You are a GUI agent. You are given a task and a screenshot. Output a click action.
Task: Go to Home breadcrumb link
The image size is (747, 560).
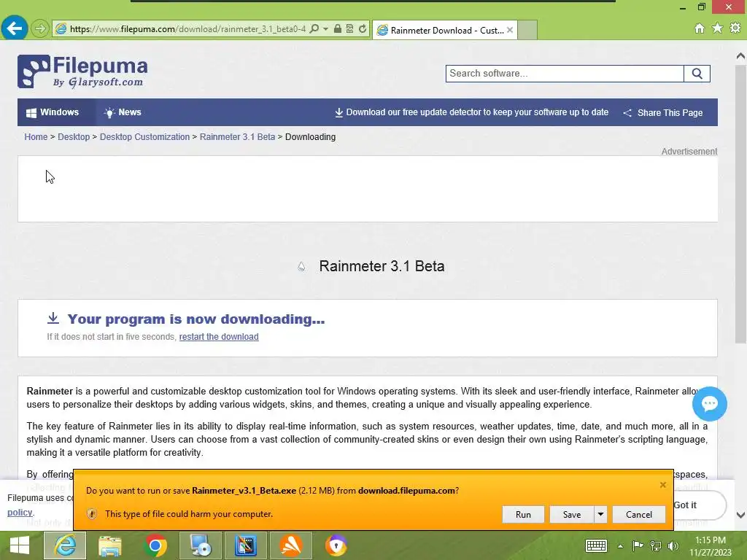tap(36, 137)
